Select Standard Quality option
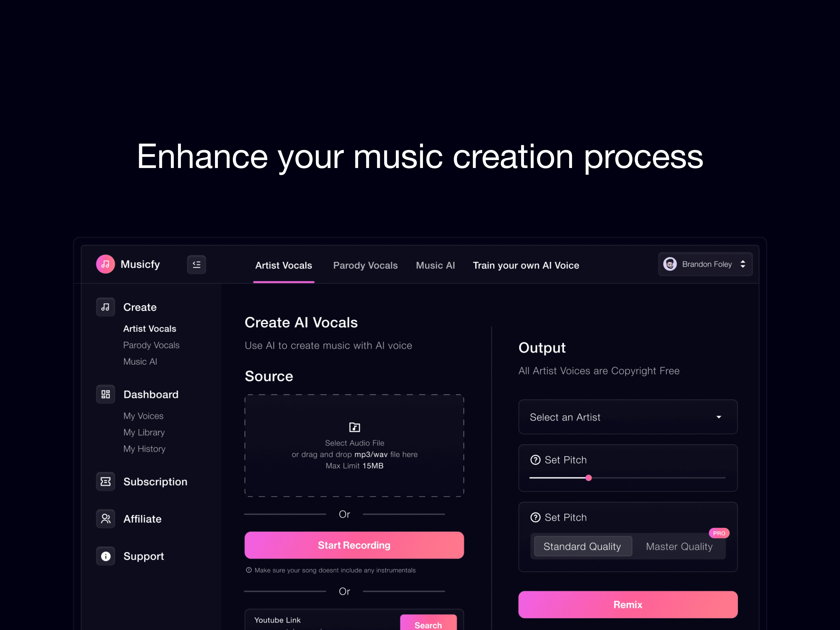This screenshot has width=840, height=630. pyautogui.click(x=582, y=546)
